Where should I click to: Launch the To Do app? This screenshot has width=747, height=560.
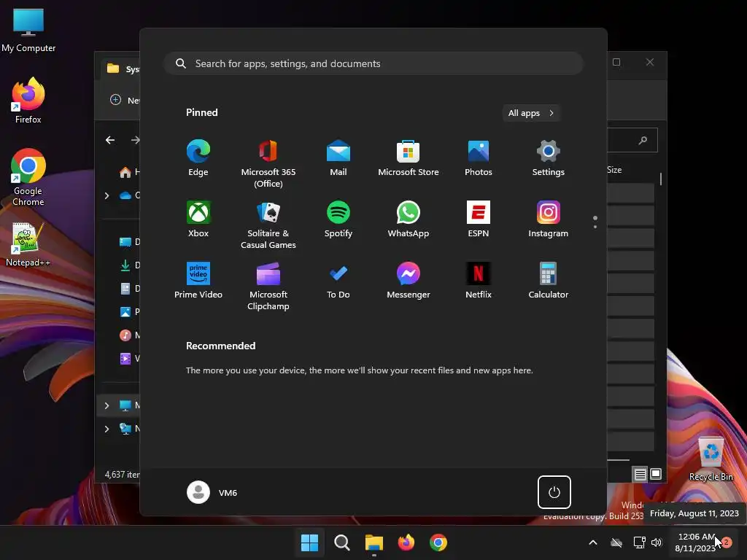tap(338, 281)
